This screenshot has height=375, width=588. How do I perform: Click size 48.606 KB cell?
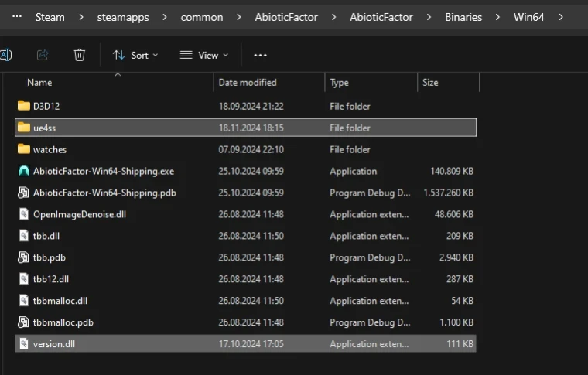(453, 214)
